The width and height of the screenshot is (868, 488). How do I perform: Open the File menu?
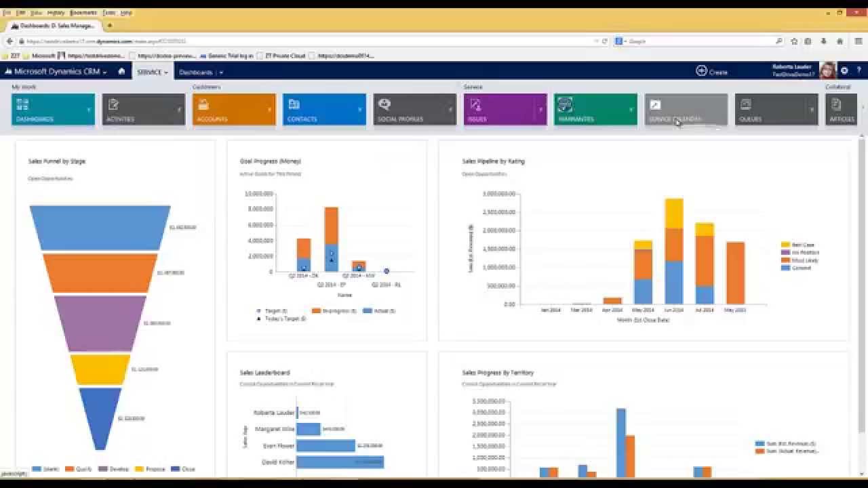[7, 13]
